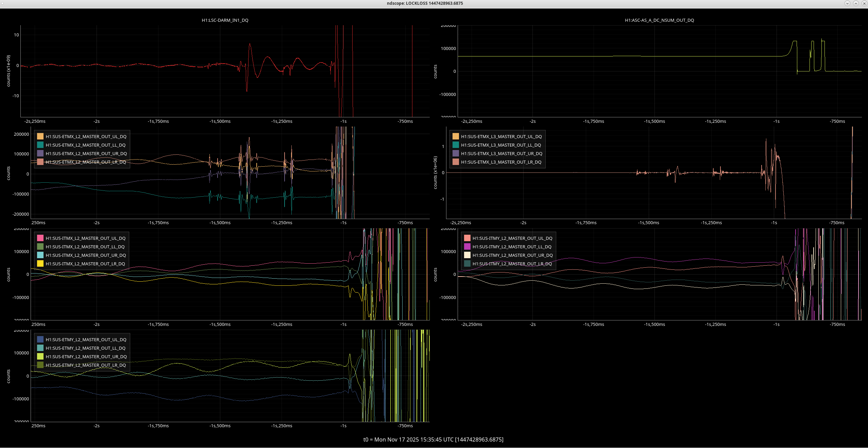Click the counts y-axis label of DARM plot

click(8, 71)
